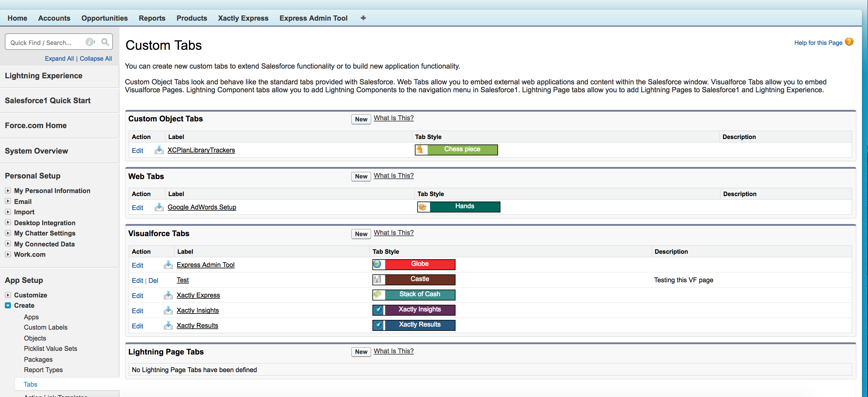The width and height of the screenshot is (868, 397).
Task: Click the teal Stack of Cash swatch
Action: 420,294
